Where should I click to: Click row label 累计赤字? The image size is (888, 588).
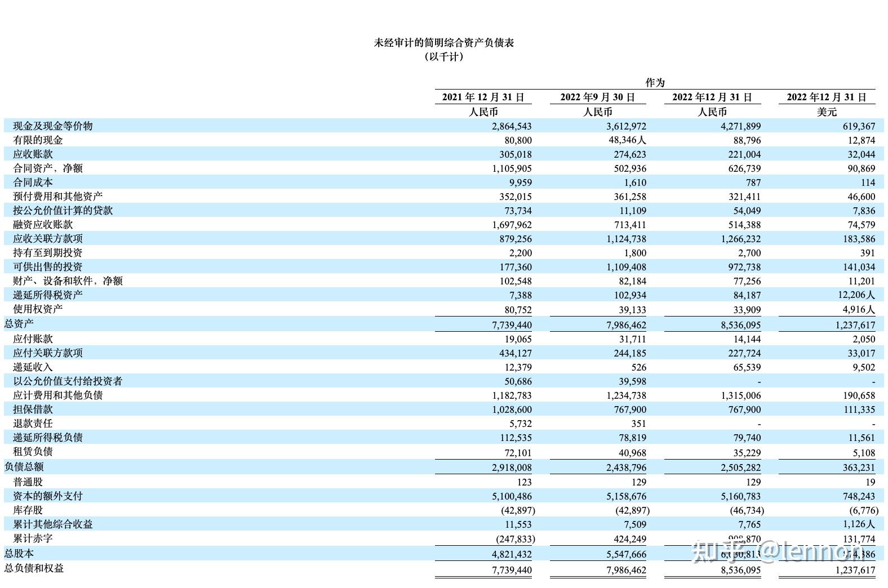(33, 538)
